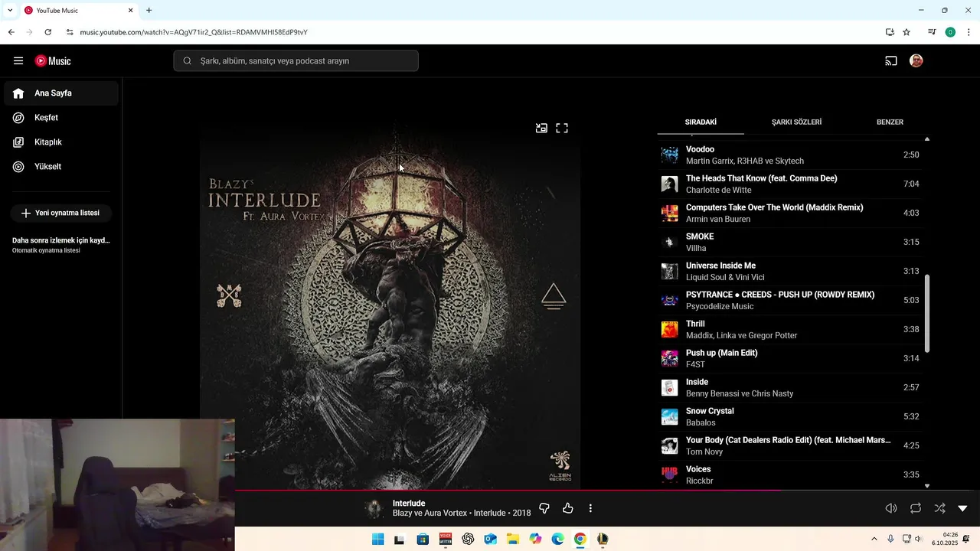Screen dimensions: 980x551
Task: Open the Daha sonra izlemek için kayd... playlist
Action: tap(61, 245)
